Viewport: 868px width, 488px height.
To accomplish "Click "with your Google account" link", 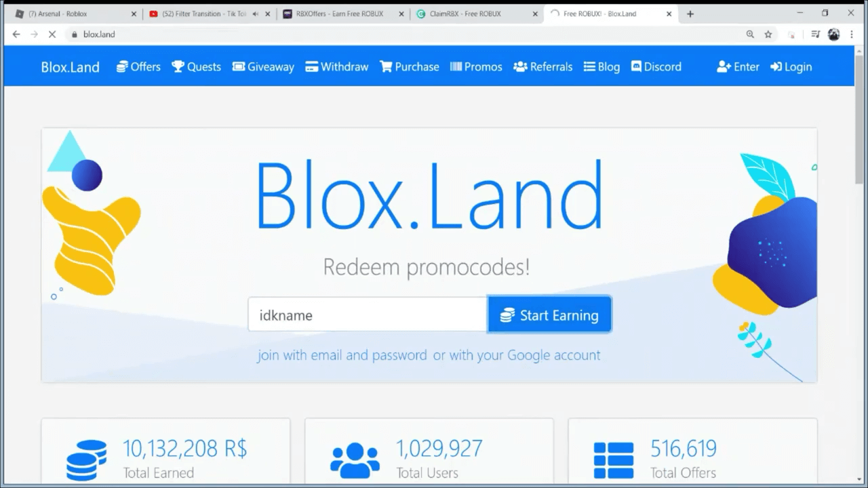I will pos(525,355).
